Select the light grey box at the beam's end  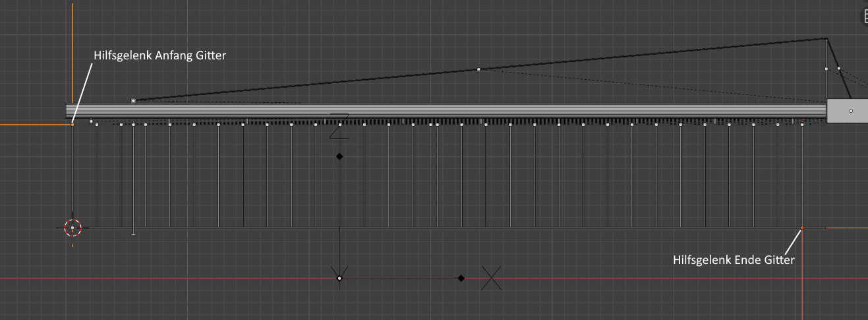tap(848, 111)
